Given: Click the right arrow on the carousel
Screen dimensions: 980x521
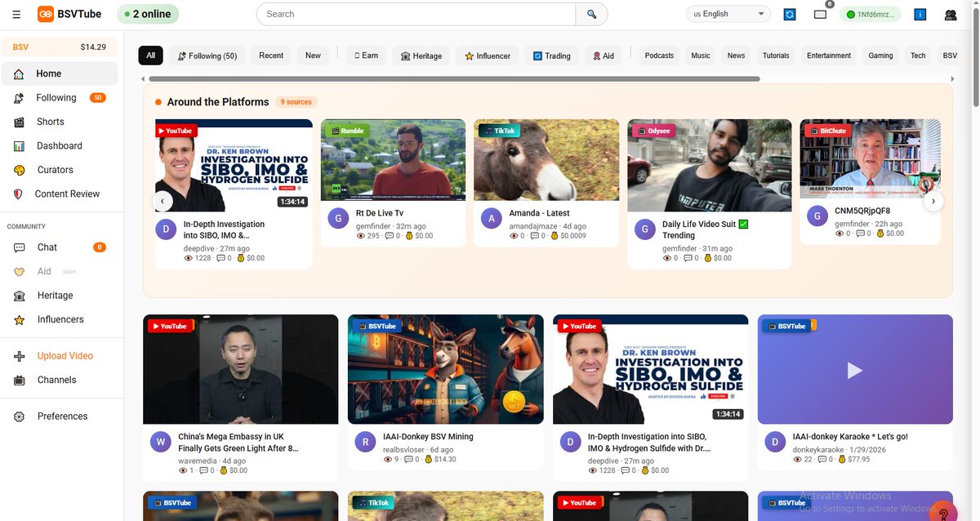Looking at the screenshot, I should [x=933, y=200].
